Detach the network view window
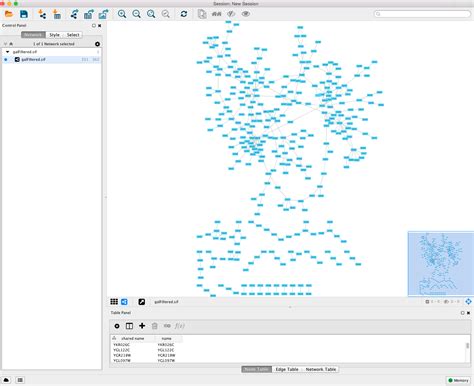474x386 pixels. click(x=142, y=302)
